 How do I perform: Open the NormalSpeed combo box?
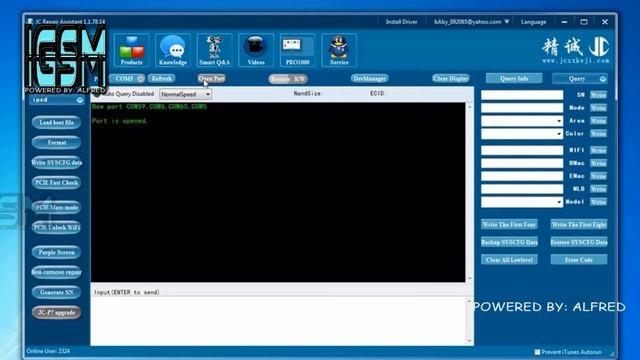[x=185, y=94]
